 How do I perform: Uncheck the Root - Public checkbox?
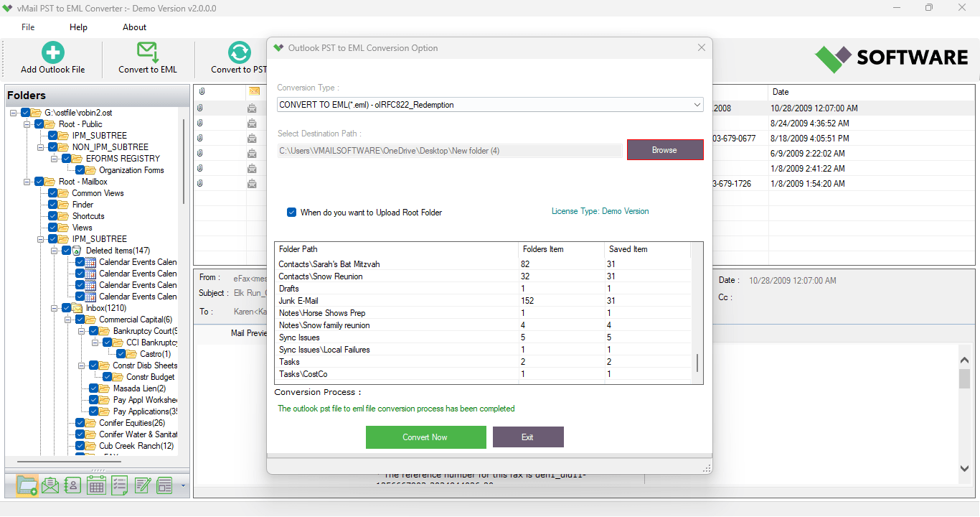click(x=39, y=124)
